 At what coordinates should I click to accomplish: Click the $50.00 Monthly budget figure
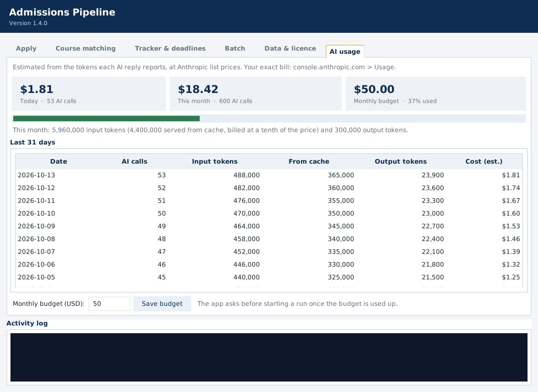(374, 89)
